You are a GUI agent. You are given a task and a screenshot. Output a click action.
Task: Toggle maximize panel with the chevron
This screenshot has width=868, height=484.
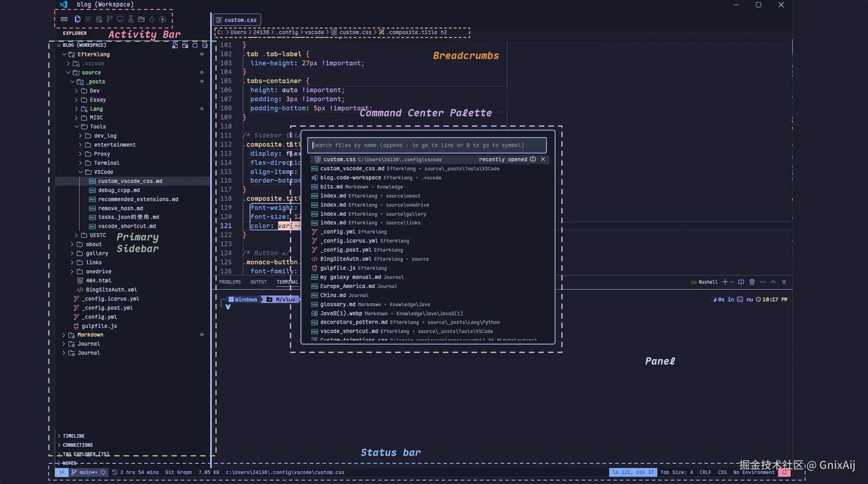tap(774, 282)
